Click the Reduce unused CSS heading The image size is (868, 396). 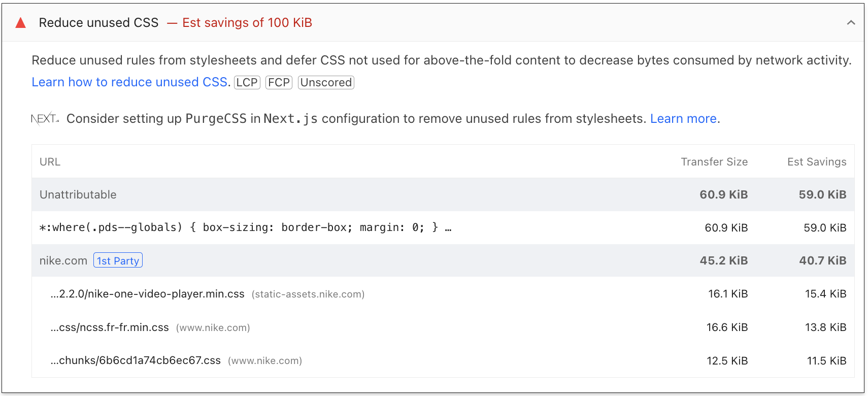coord(99,22)
